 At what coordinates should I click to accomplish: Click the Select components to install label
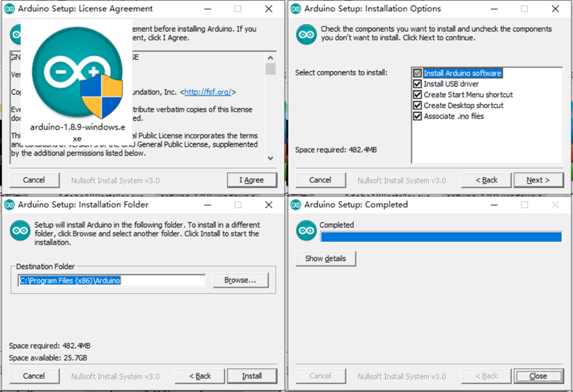341,72
